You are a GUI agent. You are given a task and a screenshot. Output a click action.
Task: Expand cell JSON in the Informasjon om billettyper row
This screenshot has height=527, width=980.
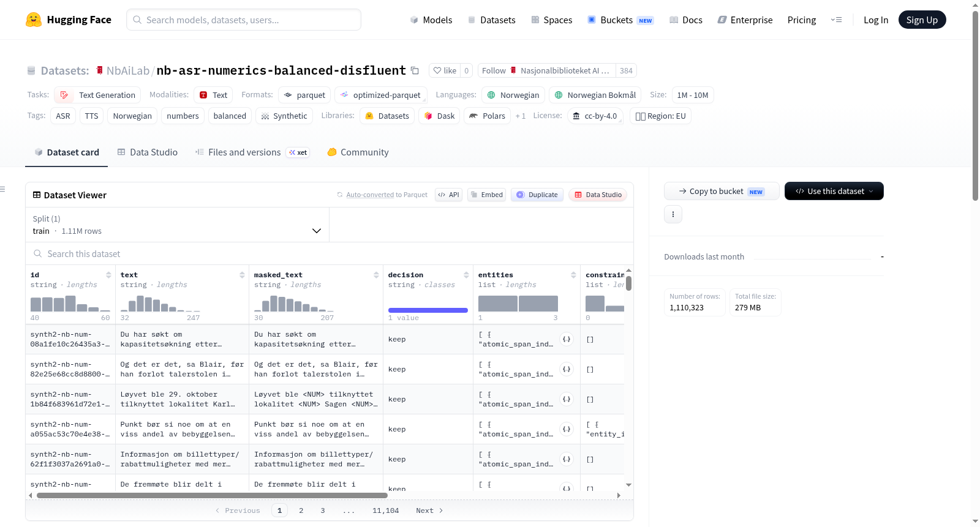(x=567, y=459)
